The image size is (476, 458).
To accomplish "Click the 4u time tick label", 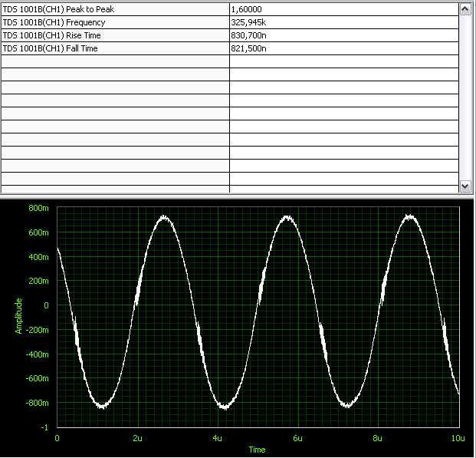I will click(x=218, y=438).
